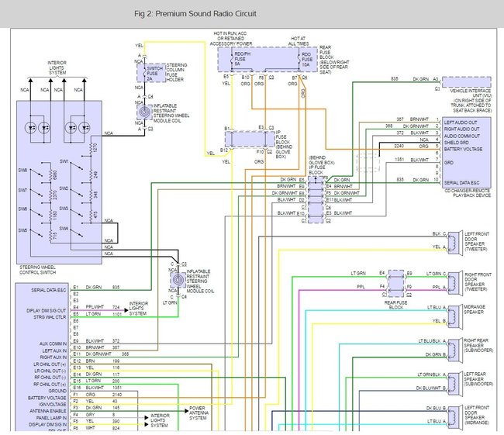The image size is (504, 435).
Task: Select the RIGHT AUDIO OUT pin label
Action: click(x=462, y=129)
